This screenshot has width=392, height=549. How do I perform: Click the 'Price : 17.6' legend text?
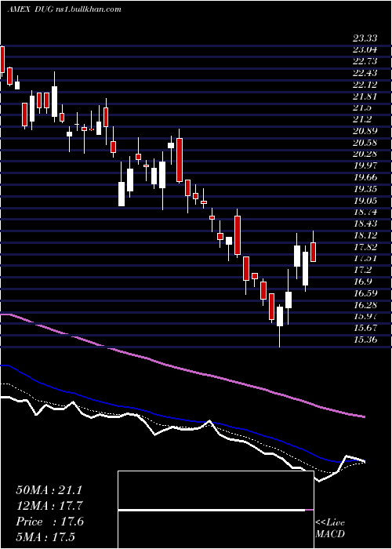pyautogui.click(x=49, y=522)
